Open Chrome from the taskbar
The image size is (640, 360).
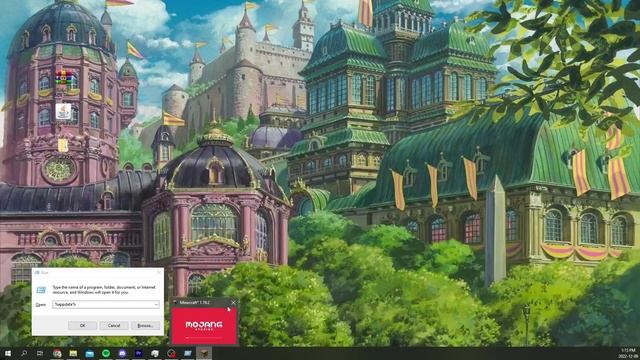click(x=57, y=353)
